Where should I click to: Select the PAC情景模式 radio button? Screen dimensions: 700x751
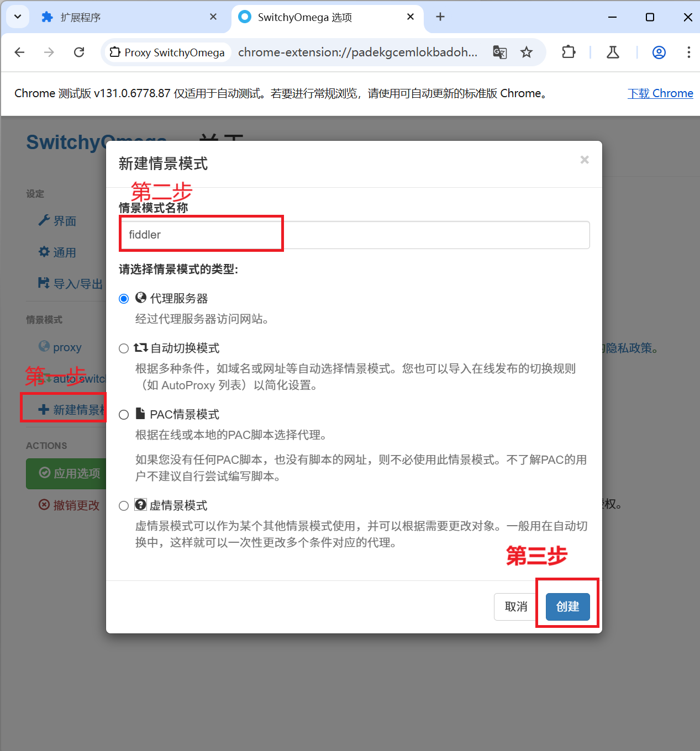pyautogui.click(x=124, y=415)
